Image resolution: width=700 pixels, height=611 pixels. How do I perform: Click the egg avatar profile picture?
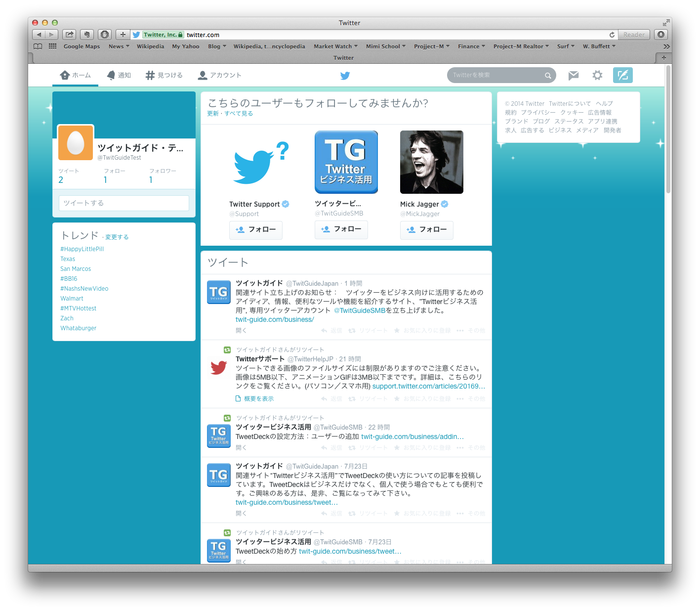point(76,142)
